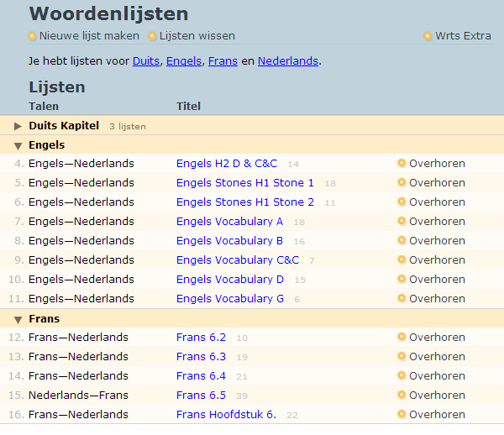Open list Frans 6.2

point(201,338)
